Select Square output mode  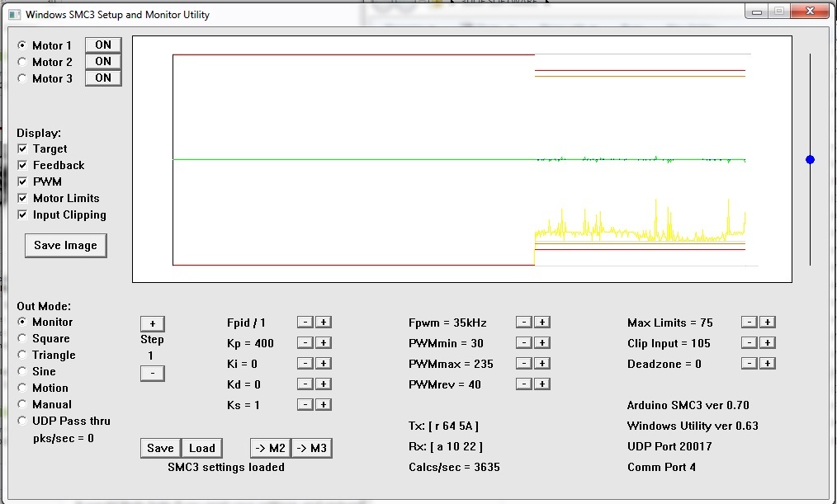[22, 338]
